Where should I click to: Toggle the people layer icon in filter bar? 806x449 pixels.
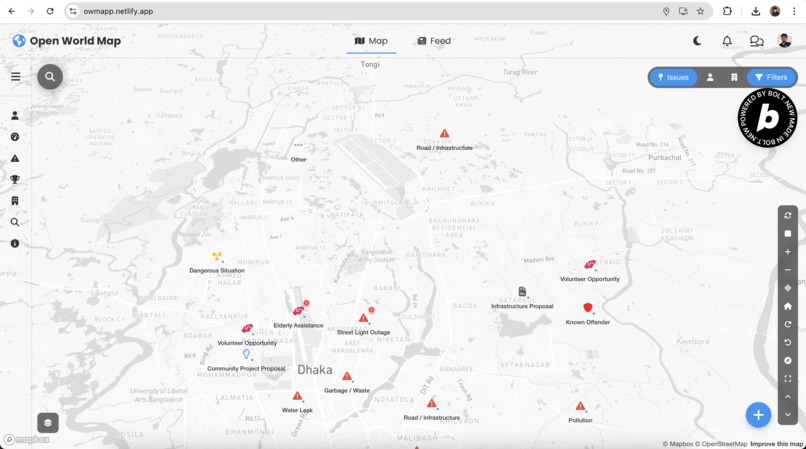710,77
